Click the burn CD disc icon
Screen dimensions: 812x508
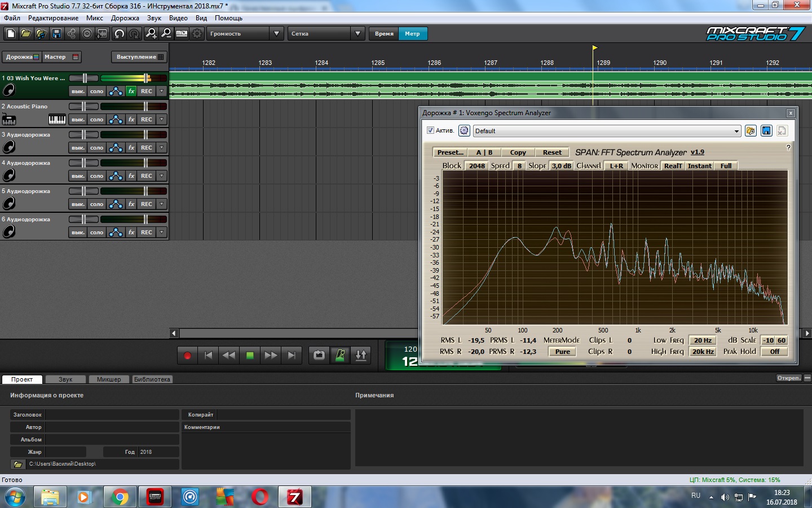click(87, 34)
